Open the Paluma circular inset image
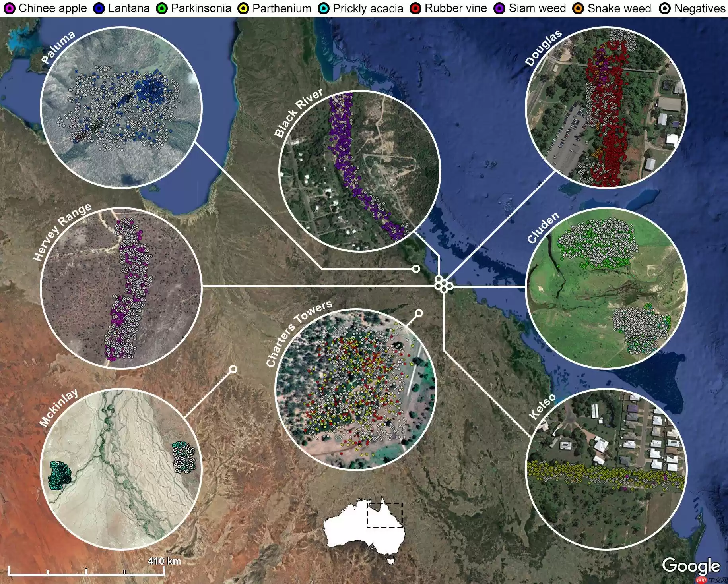Screen dimensions: 728x584 (x=121, y=107)
